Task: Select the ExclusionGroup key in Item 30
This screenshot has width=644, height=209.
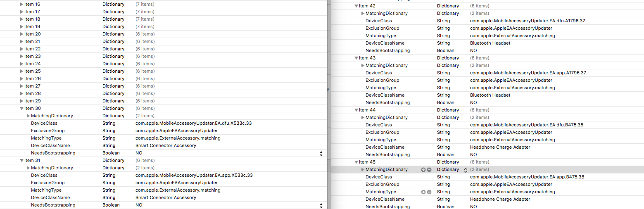Action: (48, 131)
